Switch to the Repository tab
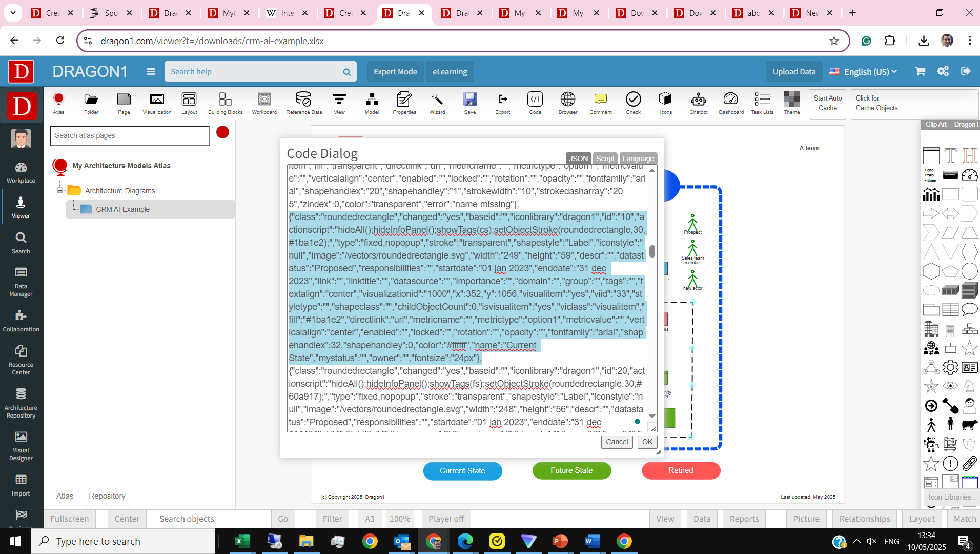This screenshot has width=980, height=554. pos(107,496)
